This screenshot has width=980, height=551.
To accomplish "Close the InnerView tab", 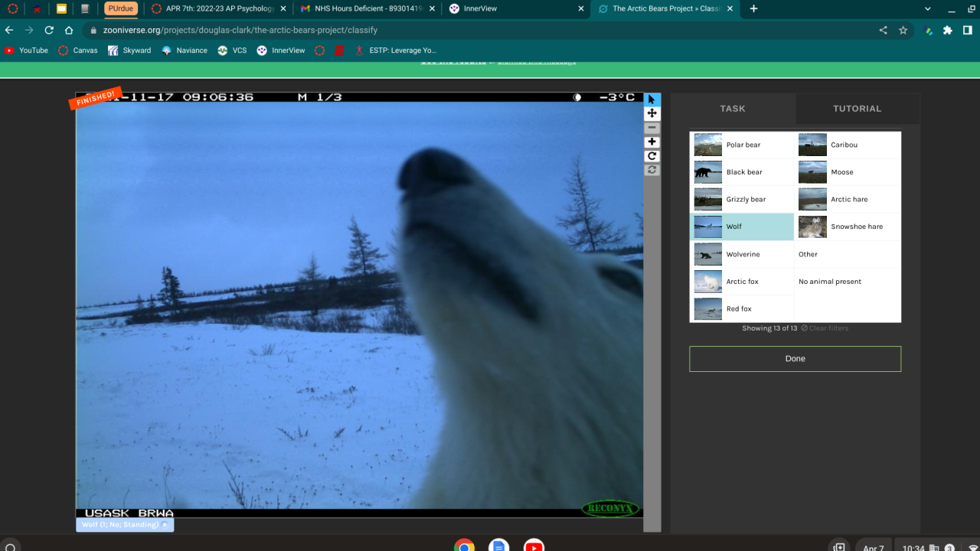I will (x=580, y=9).
